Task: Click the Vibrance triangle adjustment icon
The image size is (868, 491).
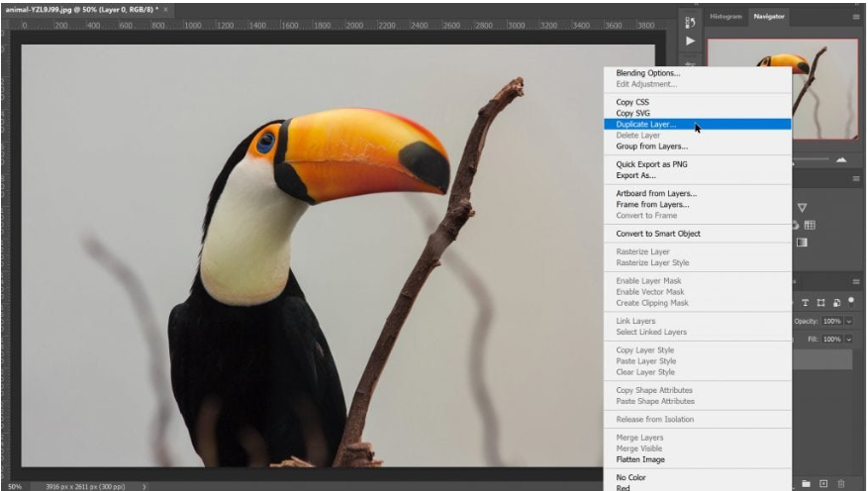Action: [x=802, y=208]
